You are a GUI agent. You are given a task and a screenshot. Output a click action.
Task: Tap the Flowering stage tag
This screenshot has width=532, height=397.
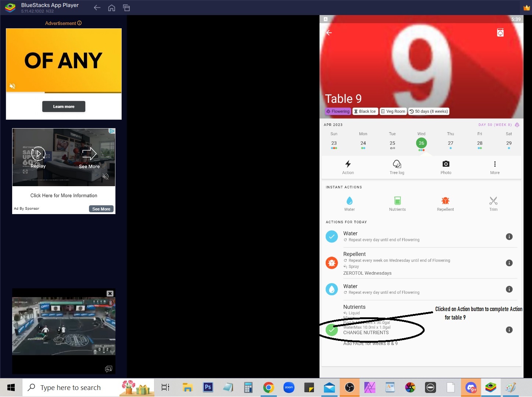pyautogui.click(x=338, y=111)
